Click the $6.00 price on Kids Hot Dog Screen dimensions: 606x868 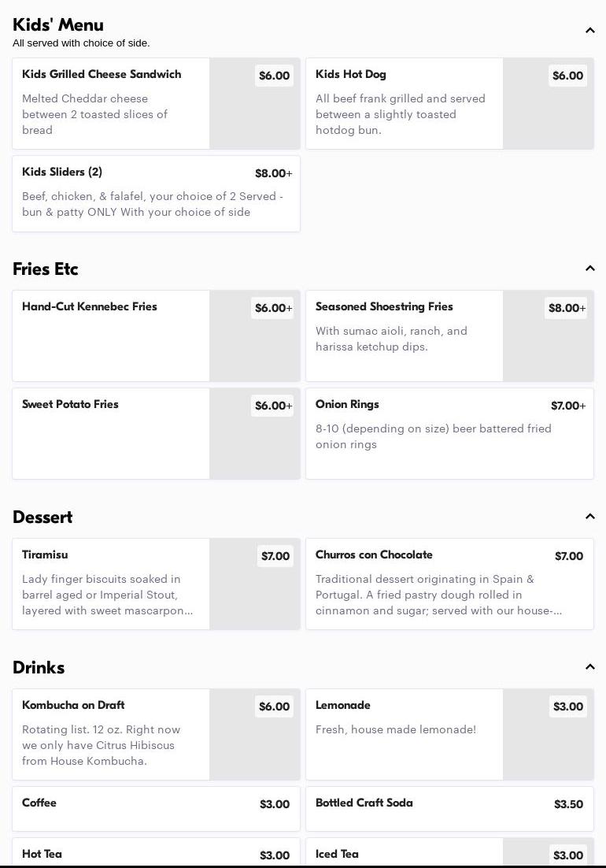(x=567, y=76)
